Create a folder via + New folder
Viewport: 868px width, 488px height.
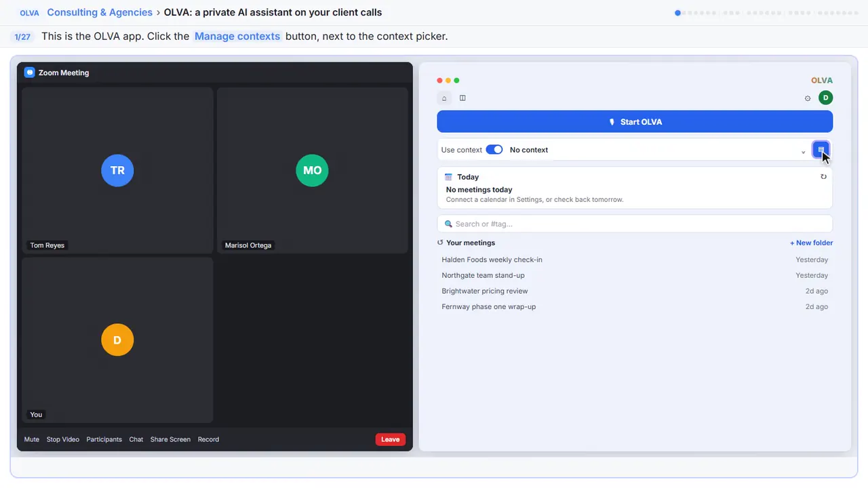[811, 243]
